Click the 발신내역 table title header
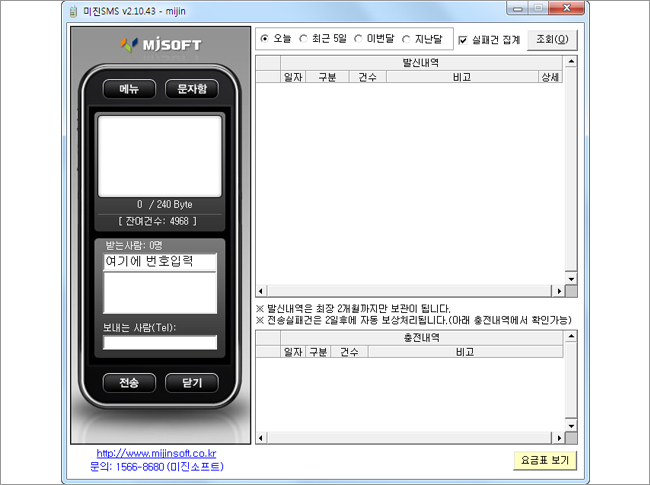Image resolution: width=650 pixels, height=485 pixels. click(x=421, y=63)
